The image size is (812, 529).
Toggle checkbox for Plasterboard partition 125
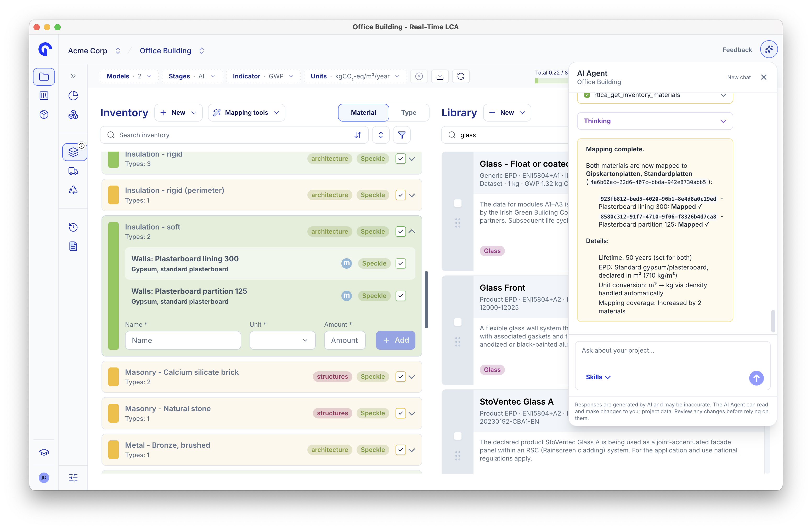click(401, 296)
